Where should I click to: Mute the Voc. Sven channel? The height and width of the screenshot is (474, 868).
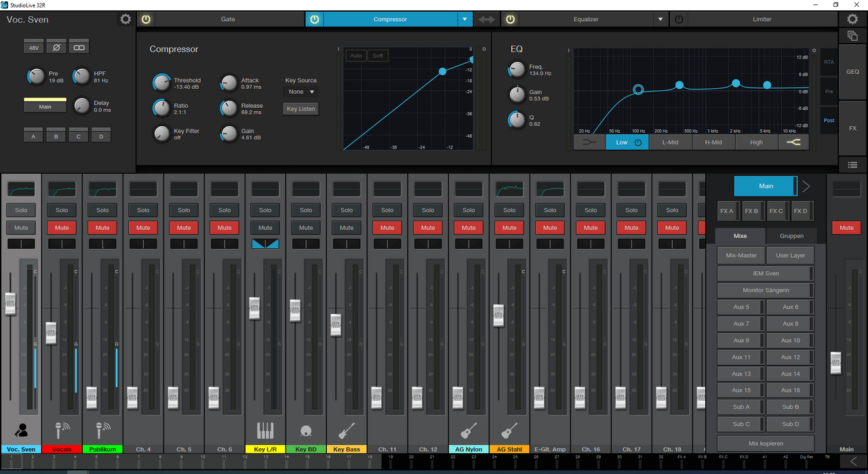pos(21,228)
